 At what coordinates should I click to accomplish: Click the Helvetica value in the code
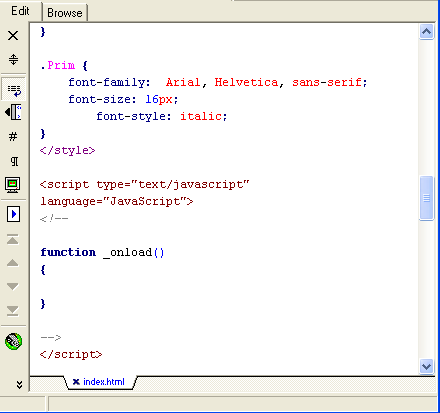tap(246, 82)
